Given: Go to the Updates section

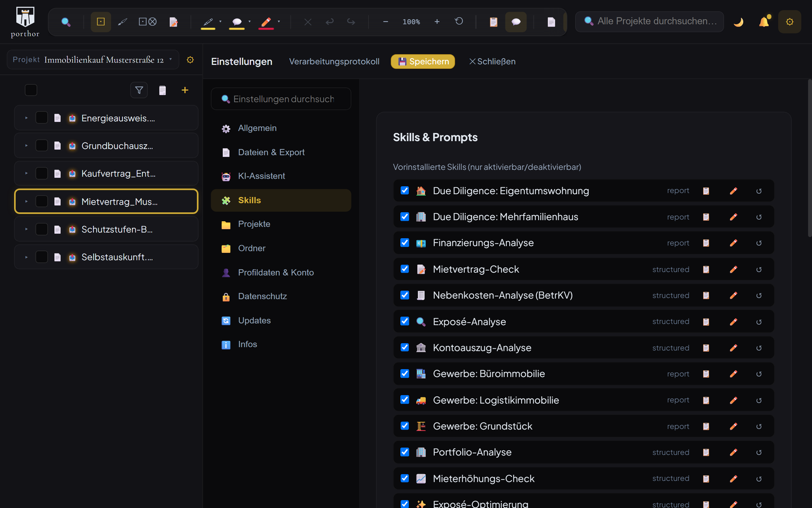Looking at the screenshot, I should tap(281, 321).
